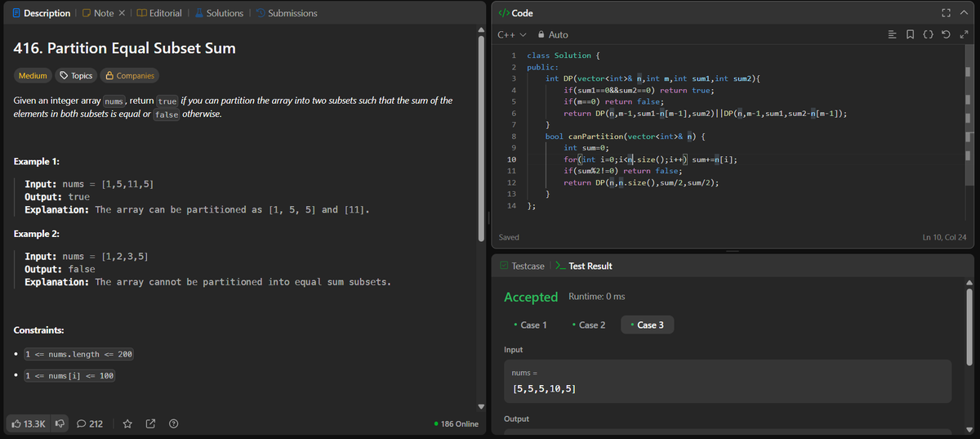Click the lock icon beside Auto
Screen dimensions: 980x439
pyautogui.click(x=540, y=34)
